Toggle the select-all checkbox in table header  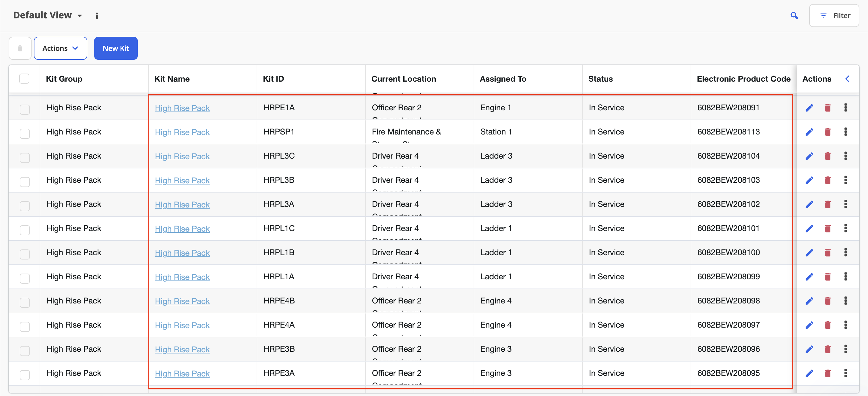(x=24, y=78)
